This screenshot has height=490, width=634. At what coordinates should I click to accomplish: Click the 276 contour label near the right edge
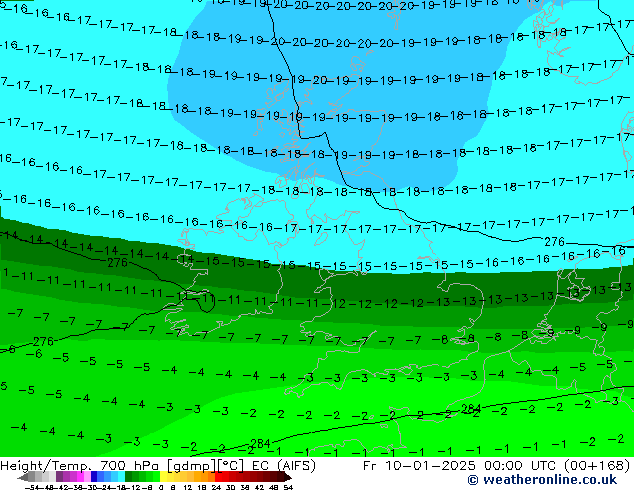(x=554, y=242)
